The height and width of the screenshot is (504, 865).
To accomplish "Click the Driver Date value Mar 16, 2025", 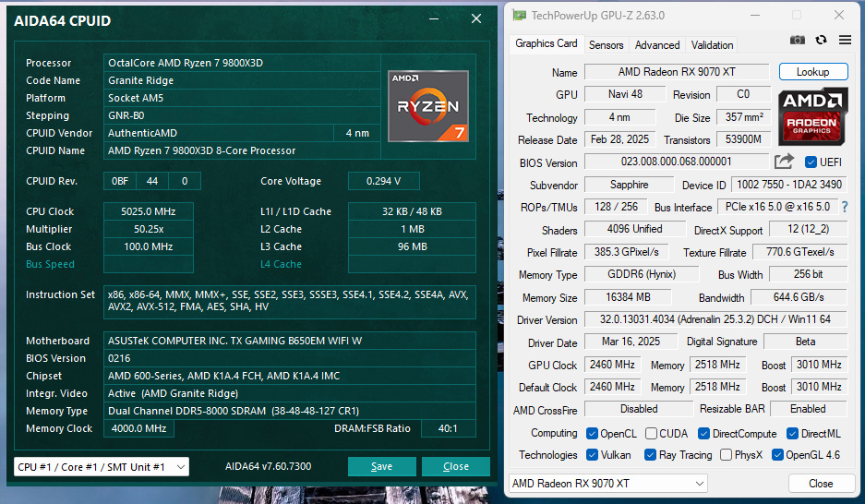I will pos(631,342).
